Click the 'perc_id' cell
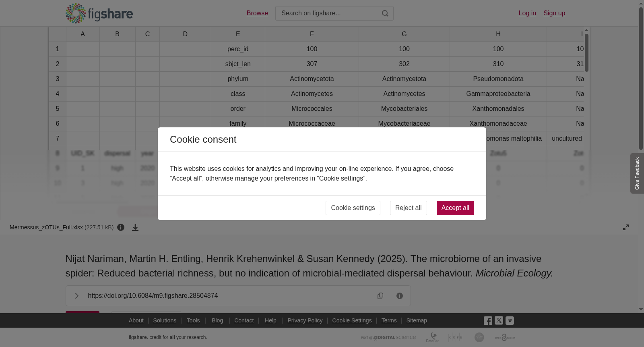 click(238, 49)
